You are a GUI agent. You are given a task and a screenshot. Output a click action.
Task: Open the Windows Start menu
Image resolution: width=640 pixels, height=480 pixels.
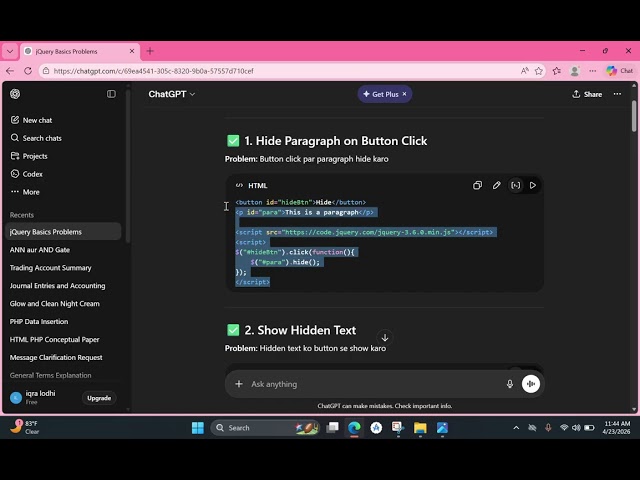pyautogui.click(x=198, y=428)
